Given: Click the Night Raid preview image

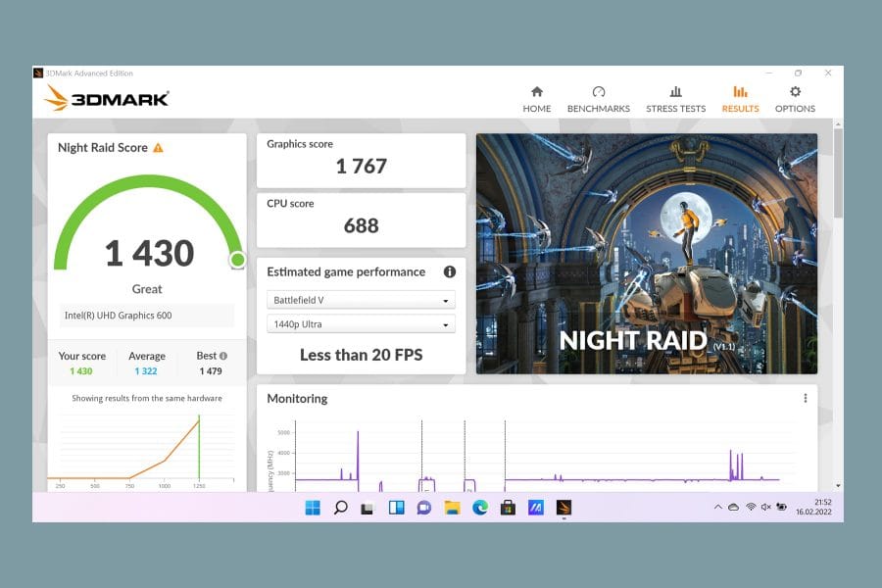Looking at the screenshot, I should click(x=647, y=254).
